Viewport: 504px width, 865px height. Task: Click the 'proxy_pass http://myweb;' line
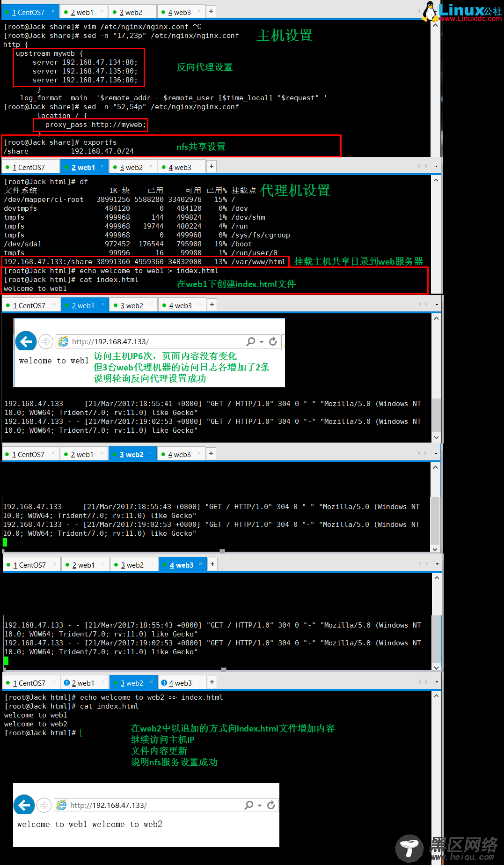coord(95,125)
